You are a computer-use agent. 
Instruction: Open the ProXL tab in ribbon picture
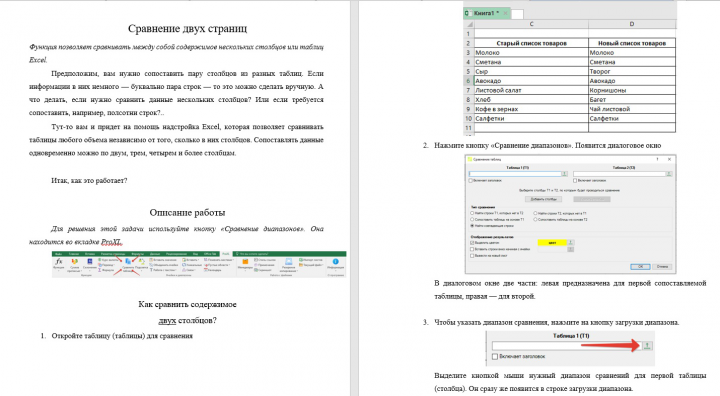click(x=225, y=254)
